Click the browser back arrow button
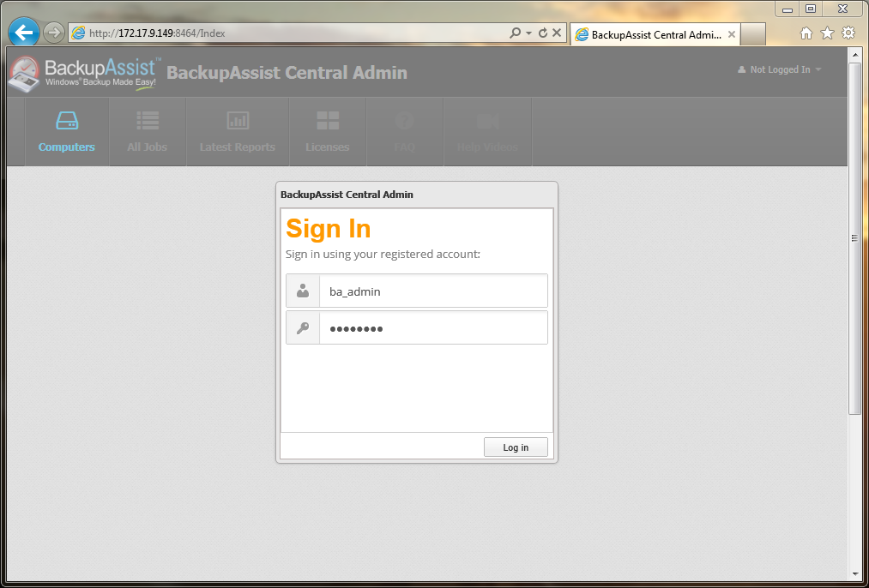Viewport: 869px width, 588px height. tap(24, 33)
